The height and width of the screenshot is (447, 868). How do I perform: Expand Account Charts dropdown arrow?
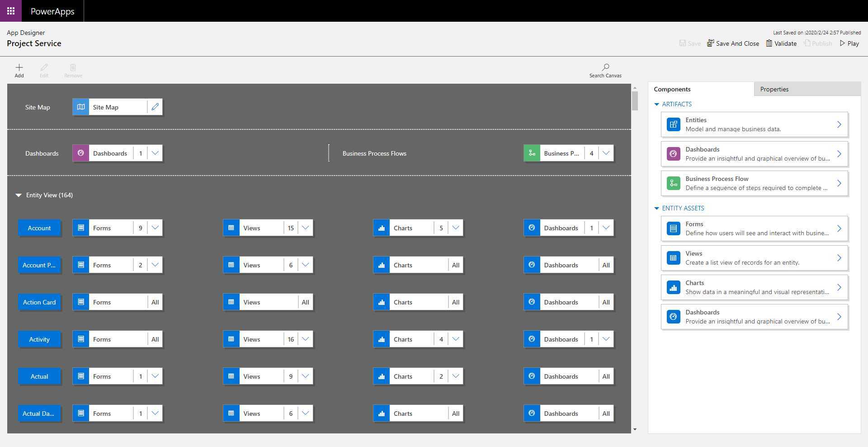456,228
